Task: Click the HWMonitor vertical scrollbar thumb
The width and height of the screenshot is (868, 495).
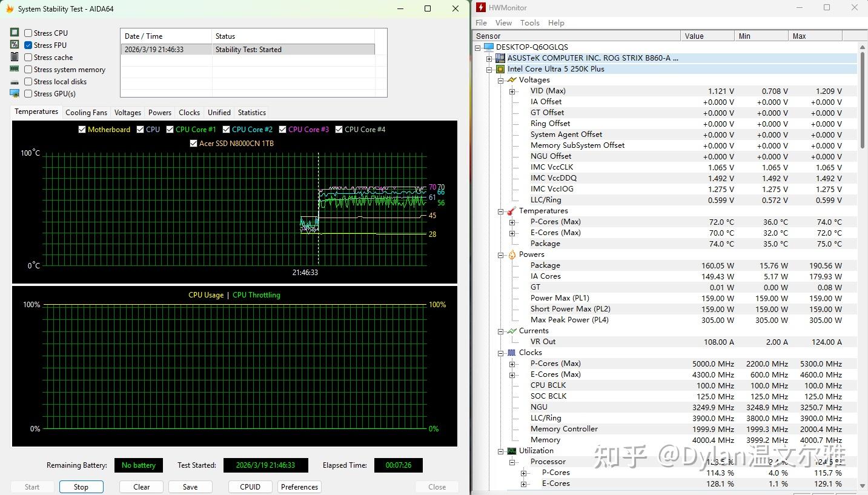Action: (863, 99)
